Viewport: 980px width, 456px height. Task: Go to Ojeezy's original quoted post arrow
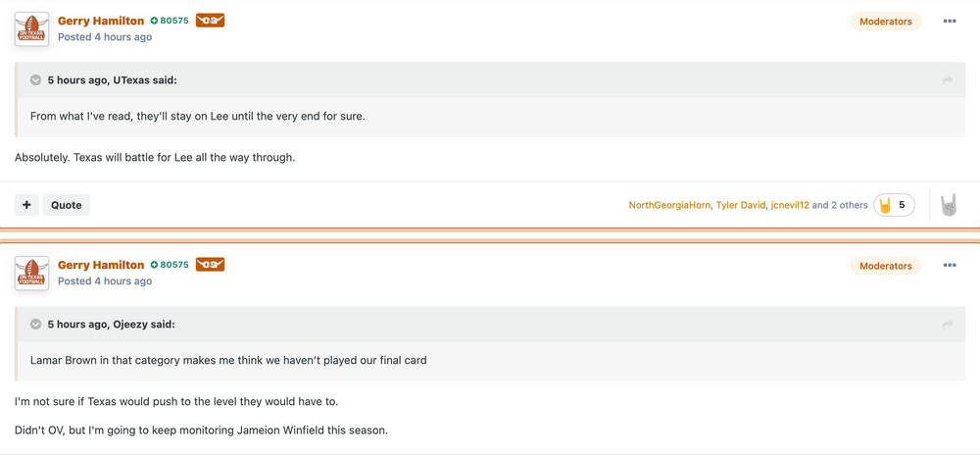coord(948,325)
